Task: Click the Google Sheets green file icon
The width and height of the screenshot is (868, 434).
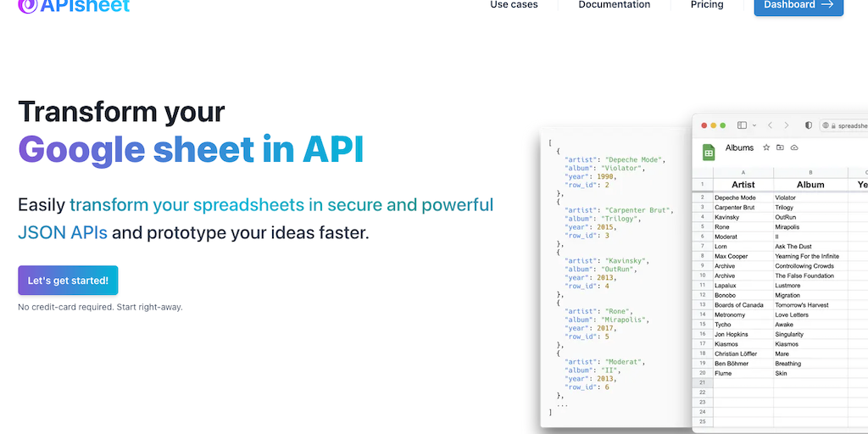Action: pyautogui.click(x=709, y=153)
